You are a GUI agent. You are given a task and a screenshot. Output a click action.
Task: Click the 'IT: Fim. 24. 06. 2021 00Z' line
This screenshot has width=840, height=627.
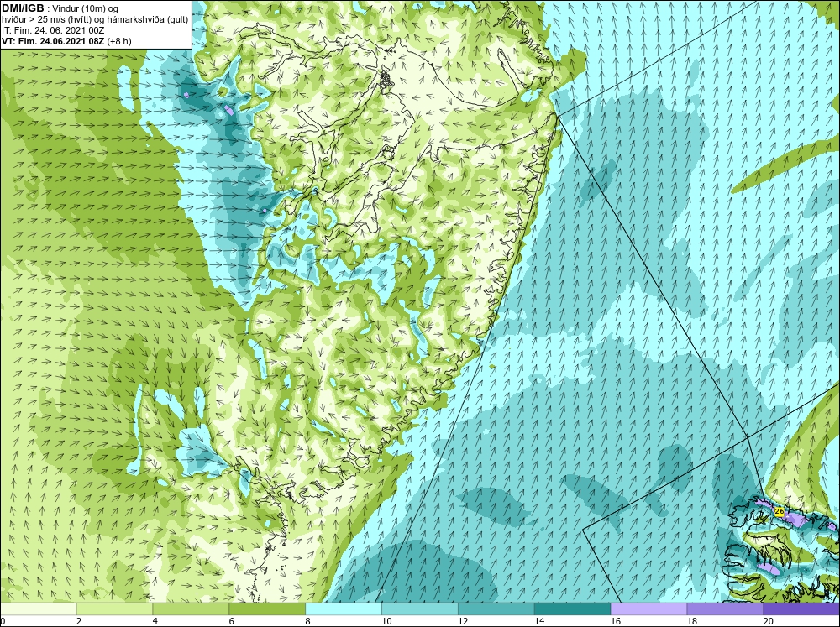(53, 30)
